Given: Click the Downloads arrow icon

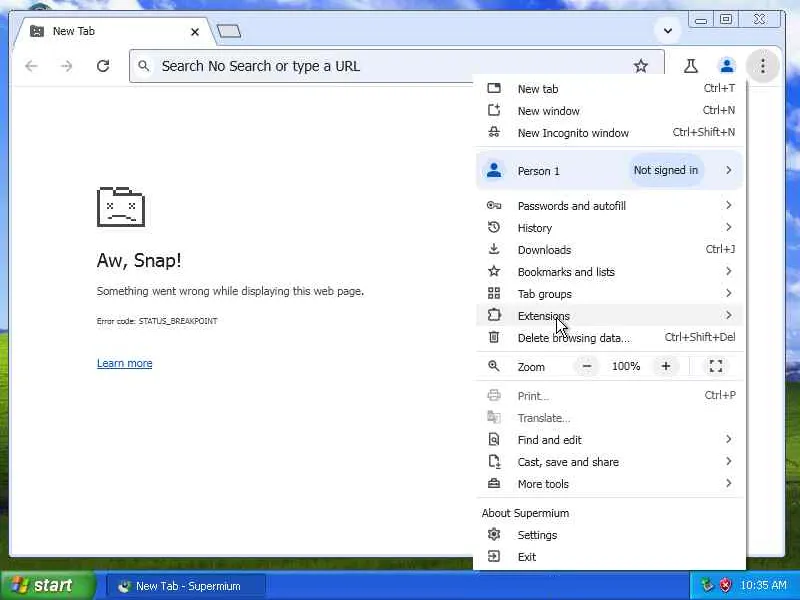Looking at the screenshot, I should pyautogui.click(x=494, y=249).
